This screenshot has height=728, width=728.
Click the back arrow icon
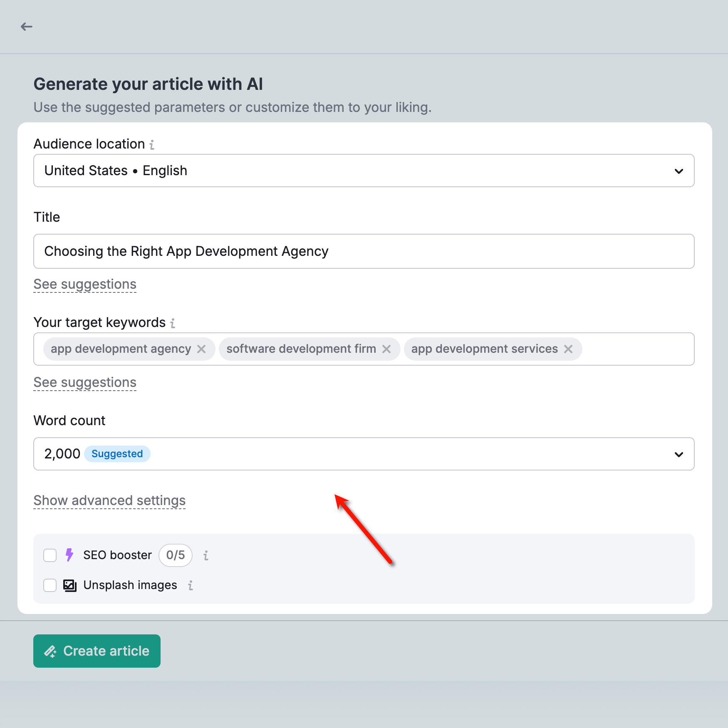coord(27,27)
